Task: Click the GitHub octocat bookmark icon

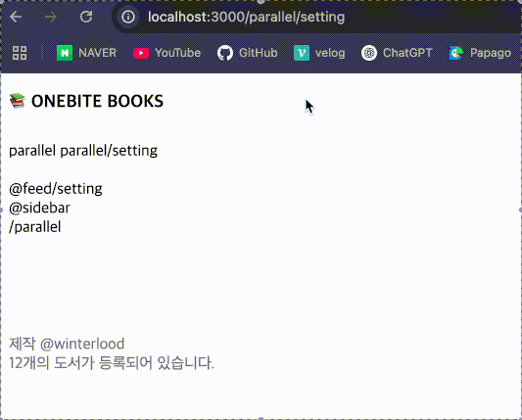Action: pyautogui.click(x=225, y=53)
